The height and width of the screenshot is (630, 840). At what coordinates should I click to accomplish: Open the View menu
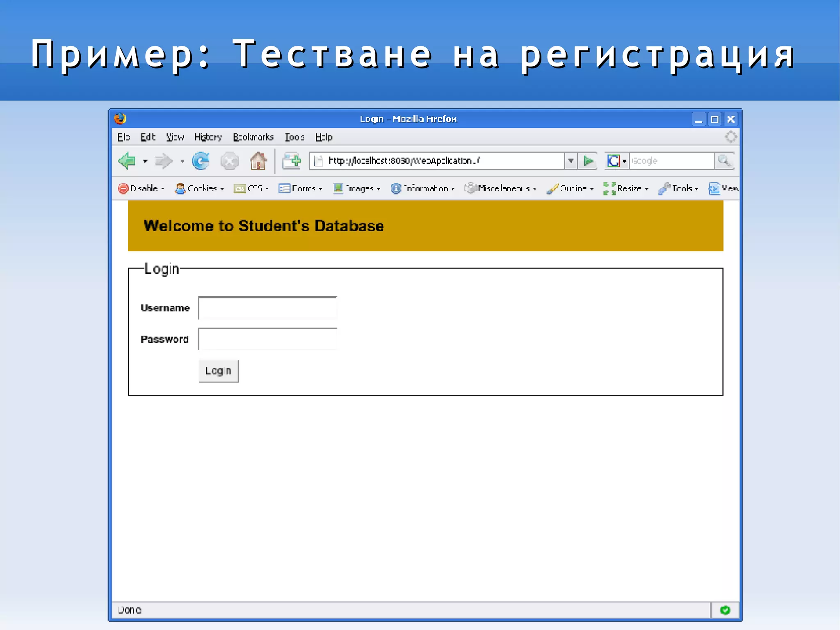175,137
